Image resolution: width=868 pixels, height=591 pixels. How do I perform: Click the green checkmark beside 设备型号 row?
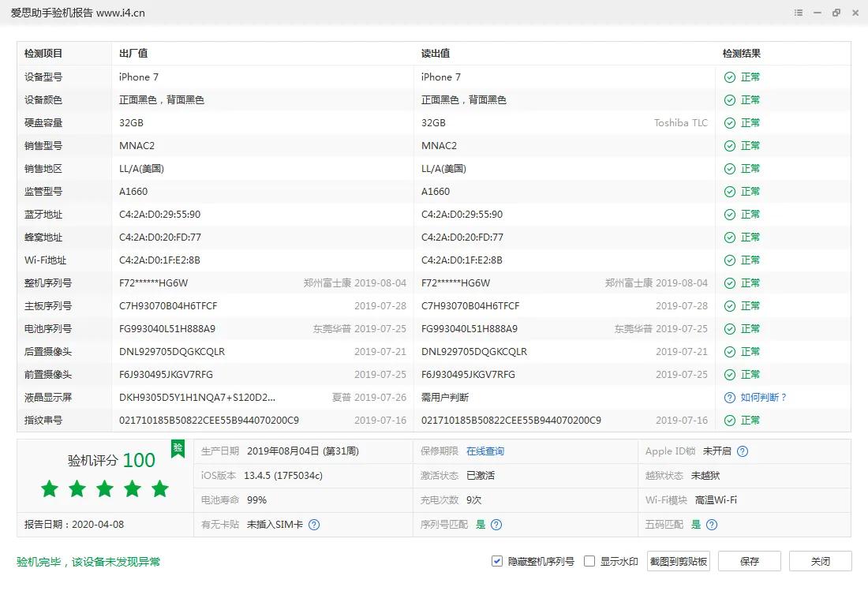click(x=729, y=77)
